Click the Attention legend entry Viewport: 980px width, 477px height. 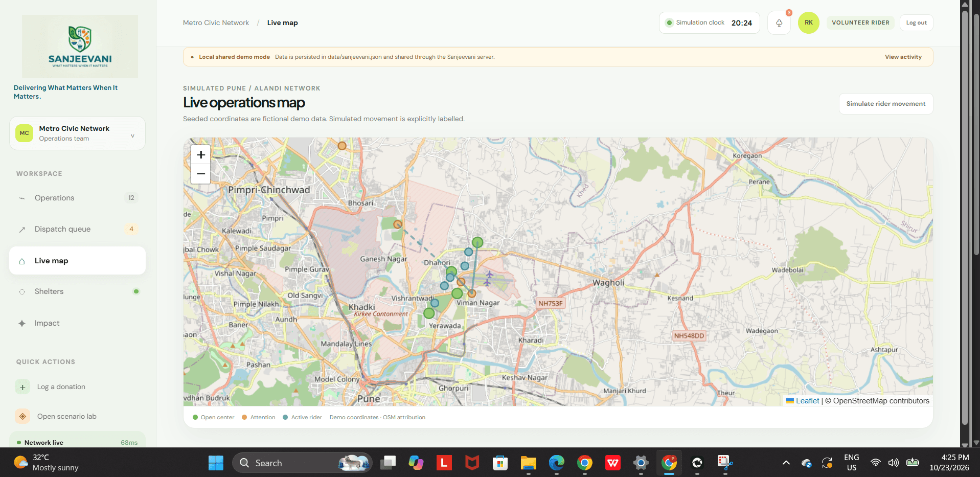pos(259,418)
